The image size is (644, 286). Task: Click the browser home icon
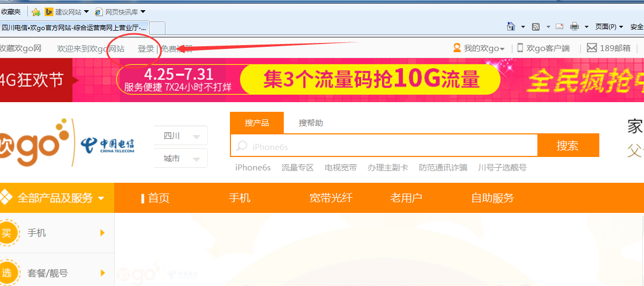tap(510, 27)
